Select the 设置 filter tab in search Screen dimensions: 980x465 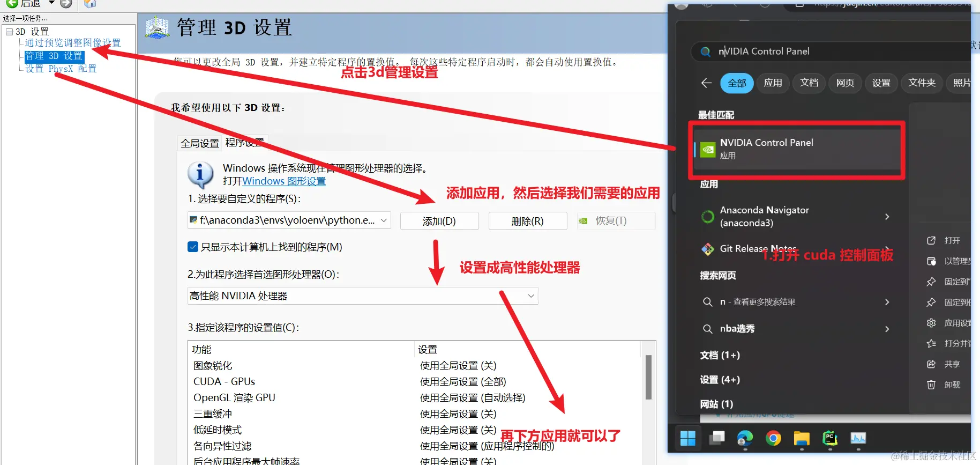881,83
